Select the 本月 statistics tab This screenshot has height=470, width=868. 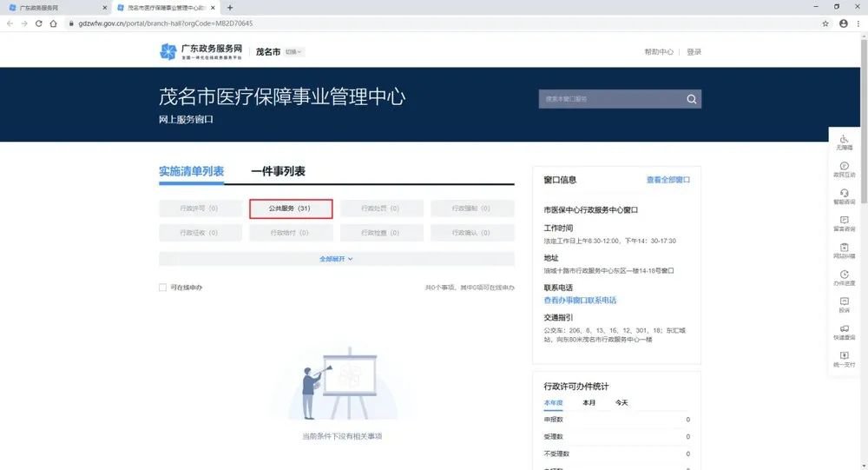[x=589, y=403]
